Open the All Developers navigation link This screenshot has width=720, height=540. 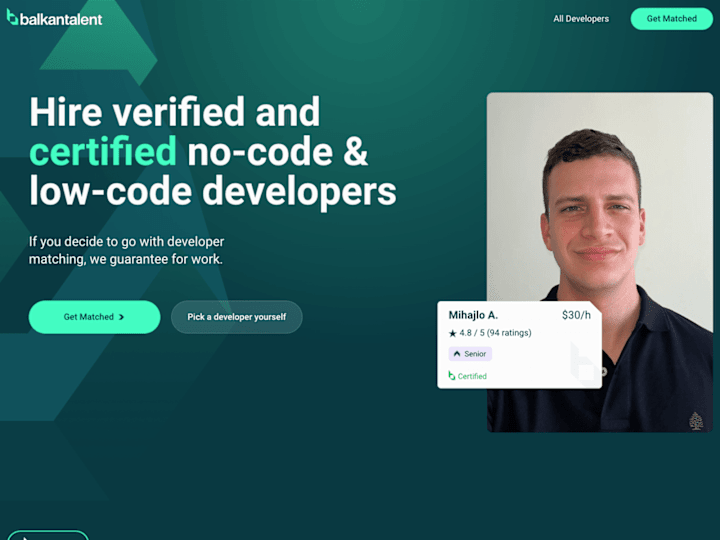(581, 19)
